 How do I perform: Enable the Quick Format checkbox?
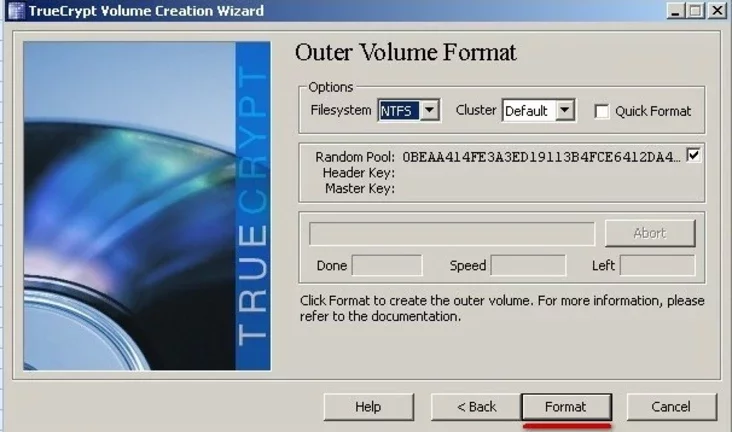click(x=602, y=112)
